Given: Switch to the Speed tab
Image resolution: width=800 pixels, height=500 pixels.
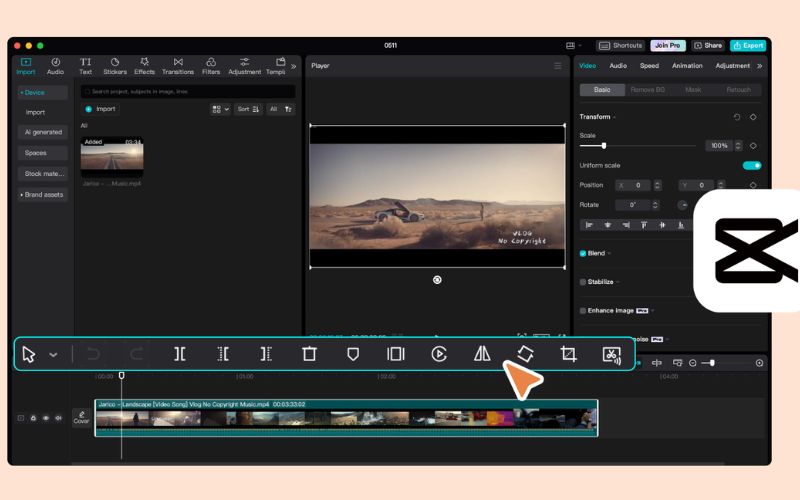Looking at the screenshot, I should [x=649, y=66].
